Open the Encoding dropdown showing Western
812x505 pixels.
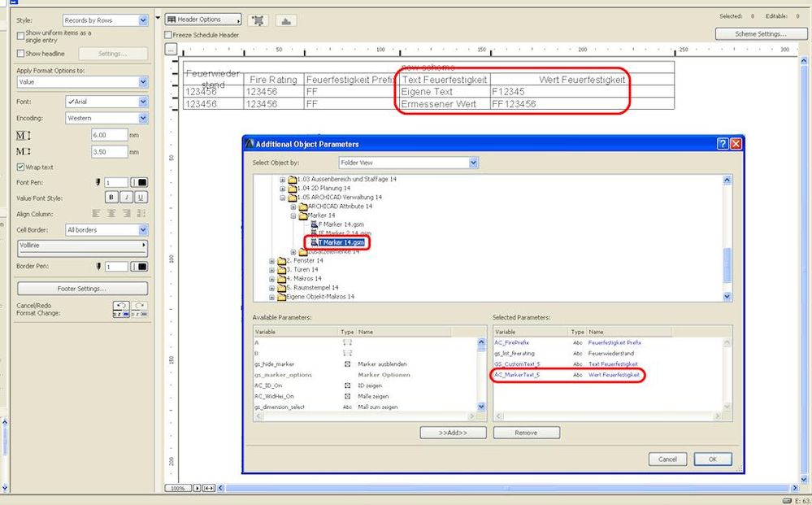106,118
